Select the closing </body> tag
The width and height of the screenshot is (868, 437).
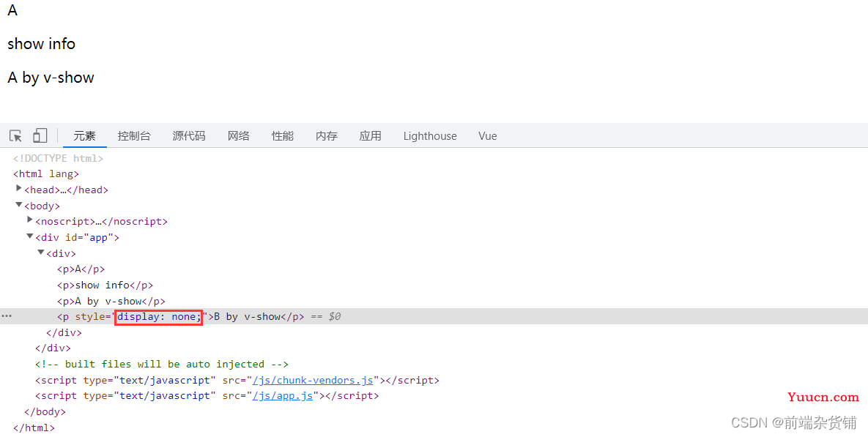[x=45, y=411]
